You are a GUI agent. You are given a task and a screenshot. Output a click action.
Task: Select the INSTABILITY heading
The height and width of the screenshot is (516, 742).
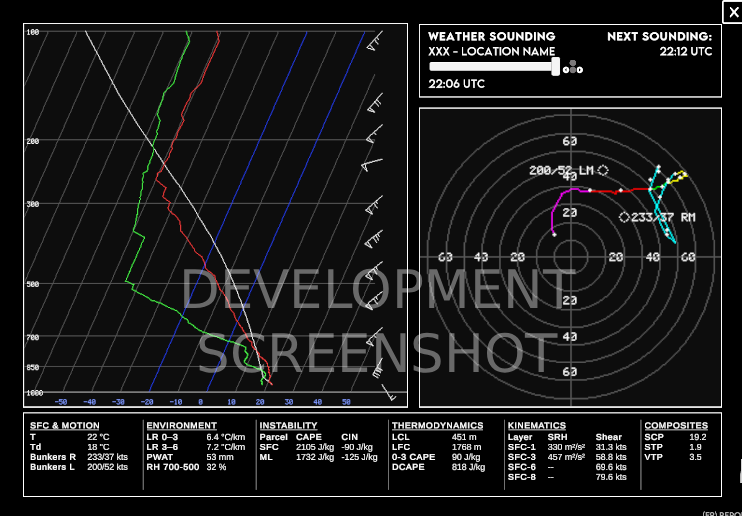(288, 426)
